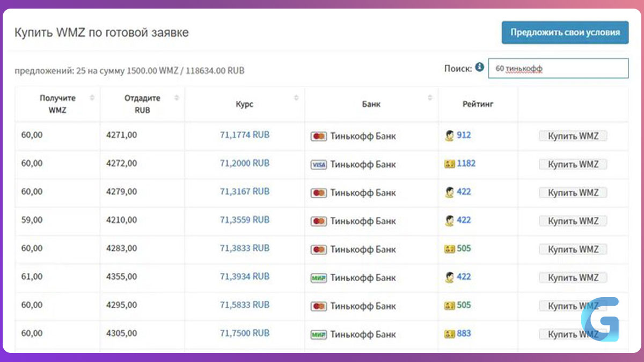Click user icon in the 4355,00 row
Screen dimensions: 644x362
coord(449,277)
